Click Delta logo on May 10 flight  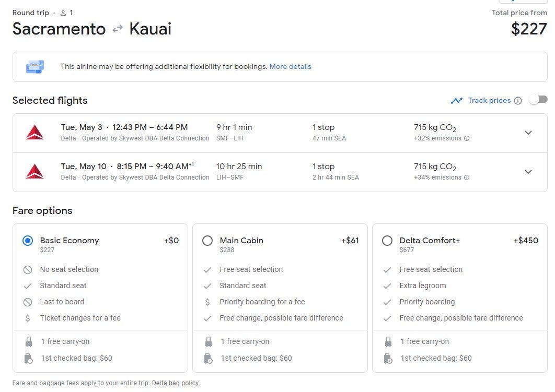point(34,172)
